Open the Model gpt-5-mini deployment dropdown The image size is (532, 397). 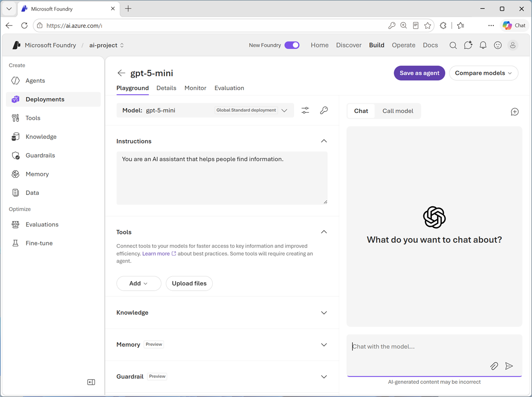point(205,110)
